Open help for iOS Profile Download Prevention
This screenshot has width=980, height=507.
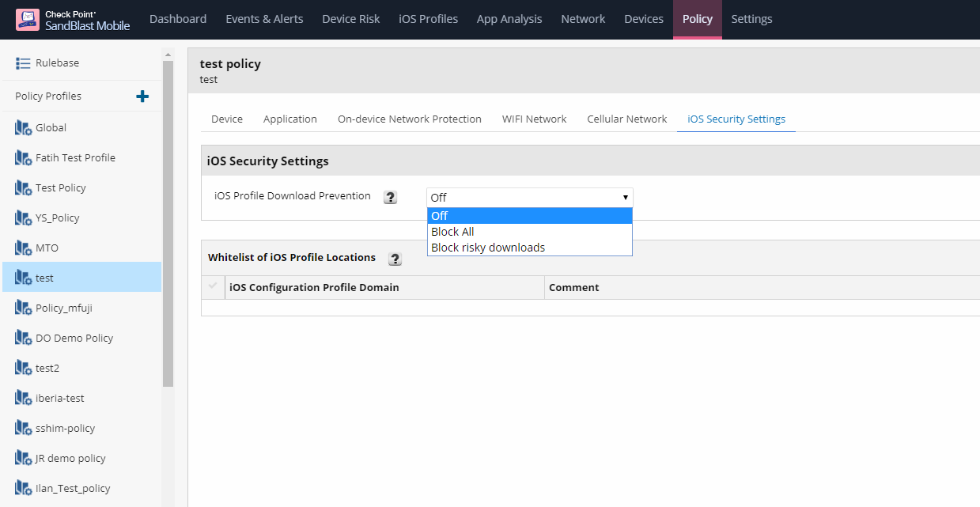390,197
